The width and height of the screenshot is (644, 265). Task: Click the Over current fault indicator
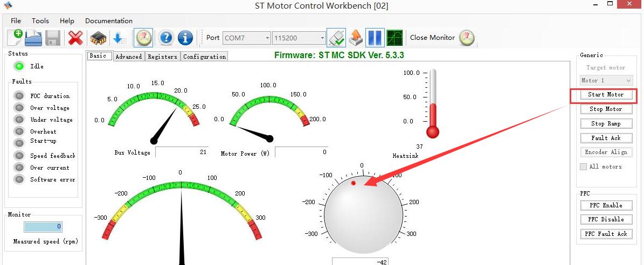point(19,168)
